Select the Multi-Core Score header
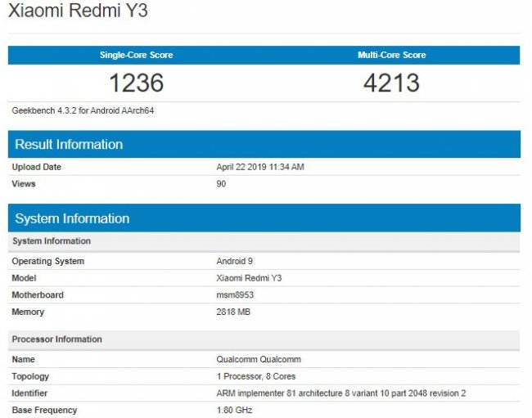532x418 pixels. (x=391, y=55)
